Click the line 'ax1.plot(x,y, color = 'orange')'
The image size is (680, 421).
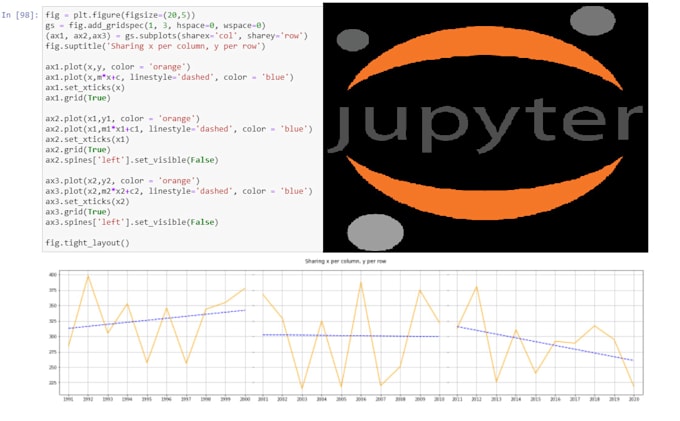pos(118,67)
